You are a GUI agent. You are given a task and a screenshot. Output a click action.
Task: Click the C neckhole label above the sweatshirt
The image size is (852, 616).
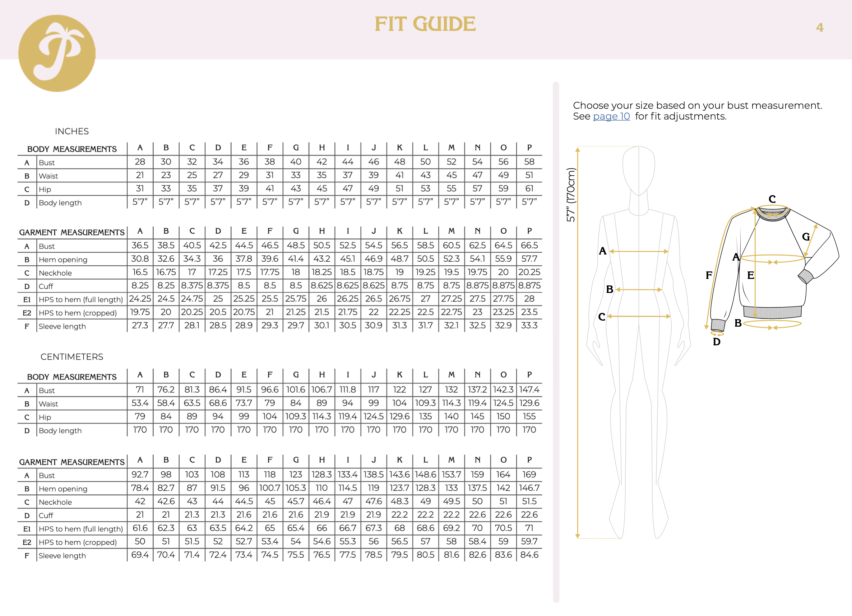pyautogui.click(x=772, y=199)
